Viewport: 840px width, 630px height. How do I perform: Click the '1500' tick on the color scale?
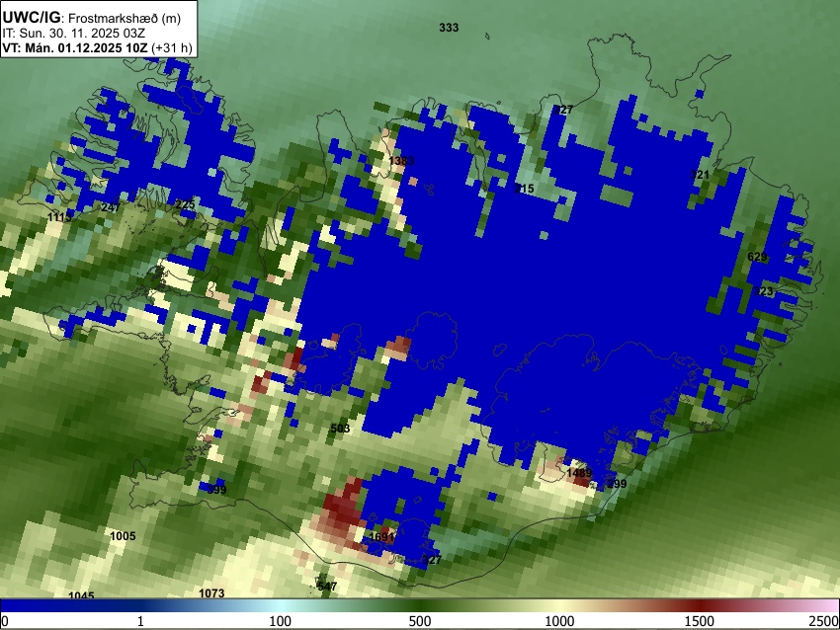pyautogui.click(x=700, y=621)
